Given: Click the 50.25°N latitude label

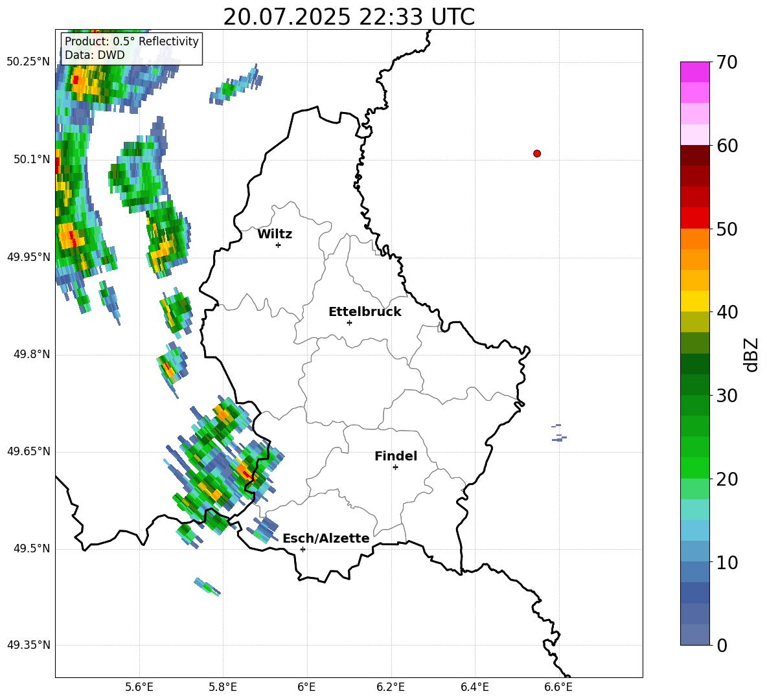Looking at the screenshot, I should click(x=29, y=62).
